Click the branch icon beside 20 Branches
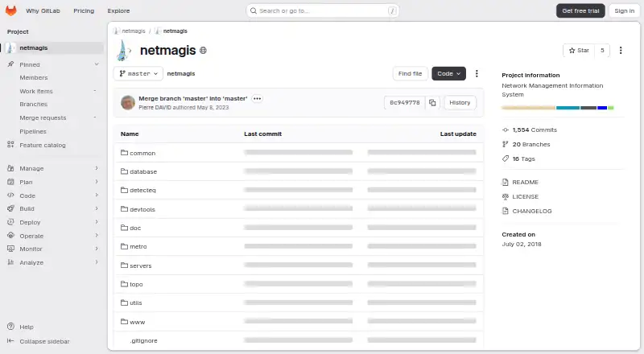This screenshot has height=354, width=644. point(506,144)
